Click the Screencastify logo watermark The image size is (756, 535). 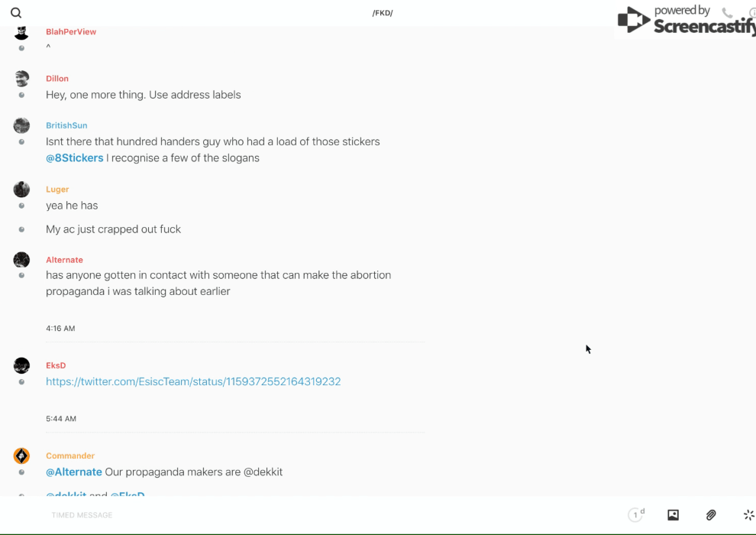click(685, 21)
